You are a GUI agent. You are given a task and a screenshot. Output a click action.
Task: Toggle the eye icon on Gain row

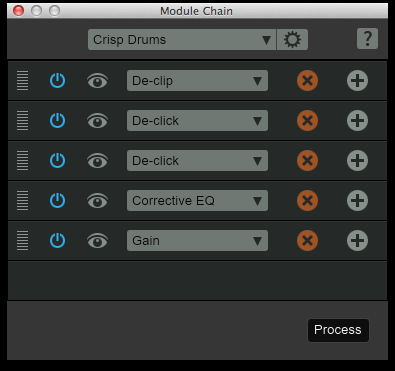97,241
